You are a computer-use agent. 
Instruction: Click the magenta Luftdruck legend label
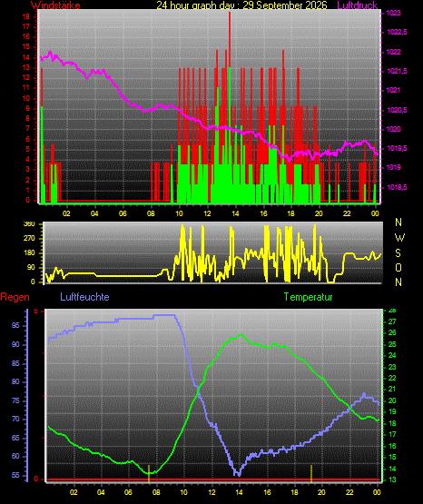point(357,5)
